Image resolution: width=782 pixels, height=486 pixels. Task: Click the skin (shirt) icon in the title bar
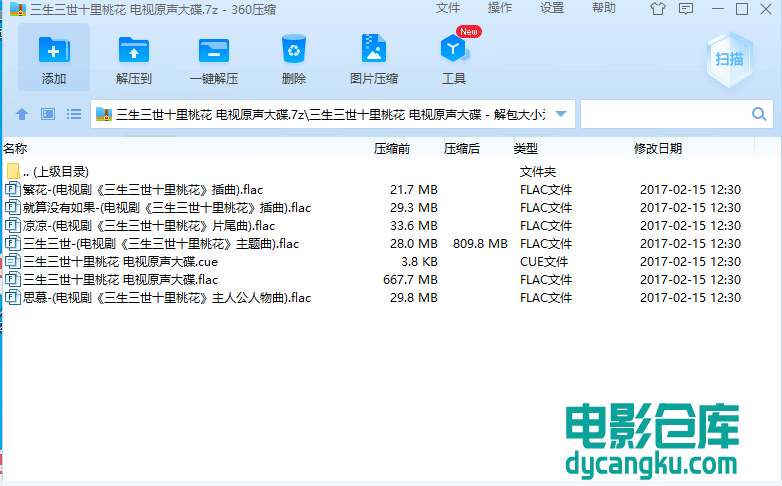tap(657, 9)
